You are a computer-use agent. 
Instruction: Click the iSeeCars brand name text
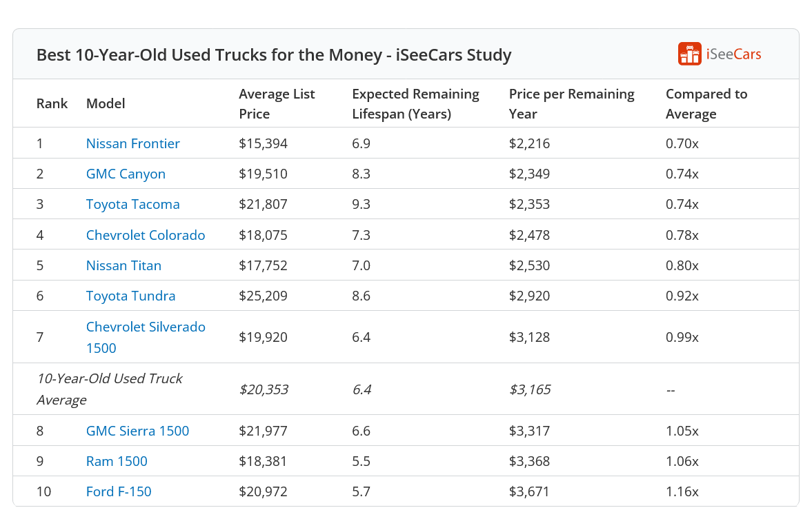(733, 54)
